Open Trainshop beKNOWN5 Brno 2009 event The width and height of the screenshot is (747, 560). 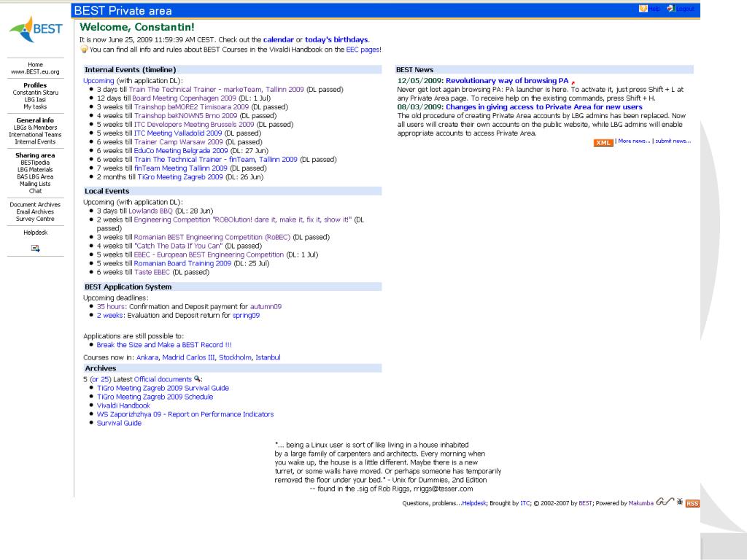click(x=185, y=116)
